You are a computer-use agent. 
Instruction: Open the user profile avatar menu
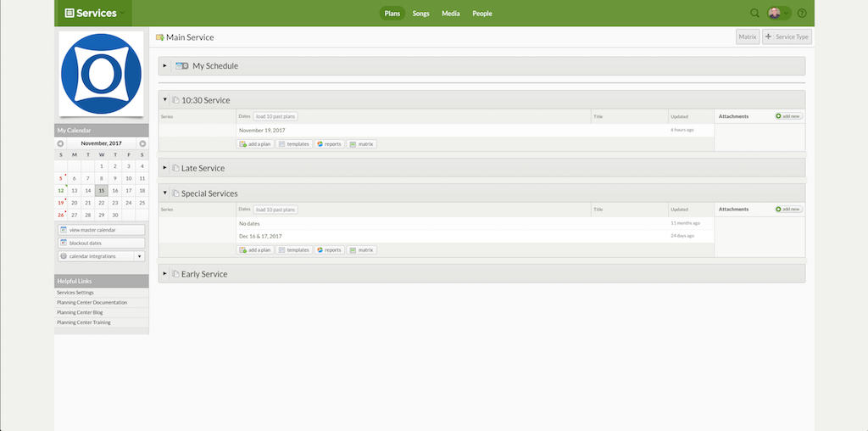click(x=778, y=14)
